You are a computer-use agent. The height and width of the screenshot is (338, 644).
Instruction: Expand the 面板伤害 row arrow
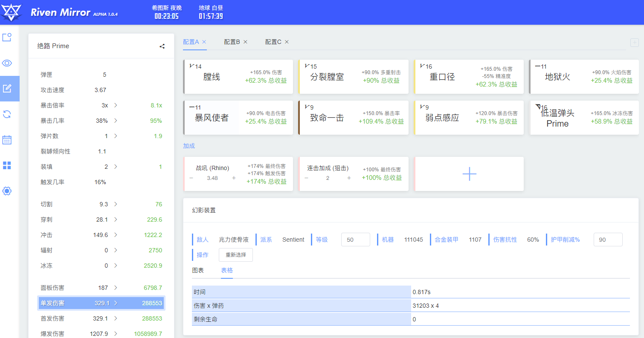(116, 288)
